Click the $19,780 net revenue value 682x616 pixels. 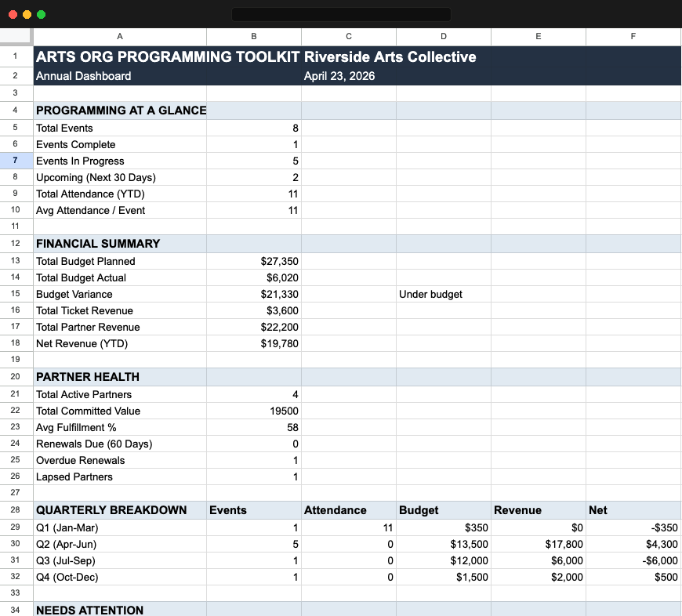click(x=254, y=343)
